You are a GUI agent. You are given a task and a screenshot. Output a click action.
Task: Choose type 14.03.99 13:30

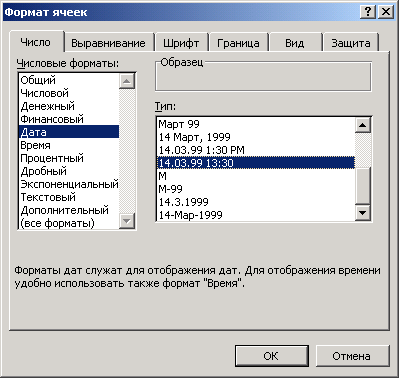[256, 163]
